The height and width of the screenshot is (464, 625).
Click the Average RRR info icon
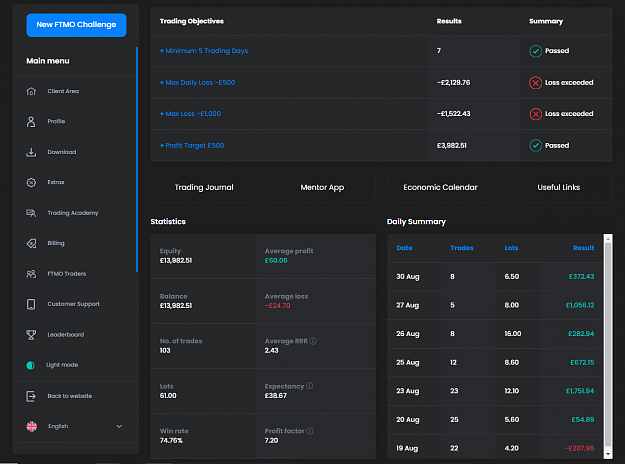(x=313, y=341)
